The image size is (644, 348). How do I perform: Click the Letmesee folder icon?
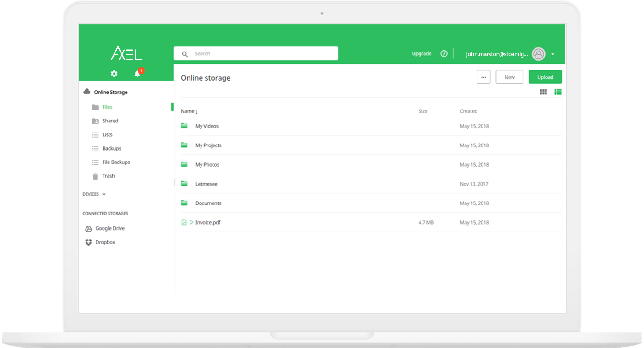tap(184, 184)
